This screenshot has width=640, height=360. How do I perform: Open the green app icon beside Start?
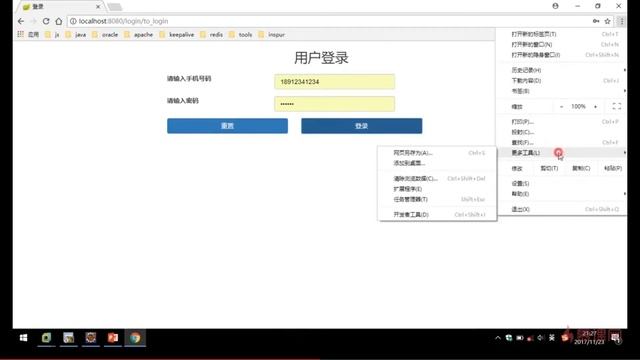(x=46, y=338)
